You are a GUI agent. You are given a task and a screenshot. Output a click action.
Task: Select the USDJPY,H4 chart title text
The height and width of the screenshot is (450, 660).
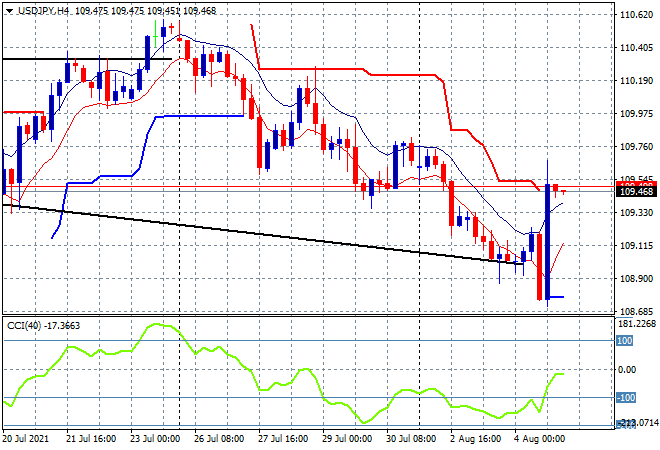pyautogui.click(x=43, y=11)
